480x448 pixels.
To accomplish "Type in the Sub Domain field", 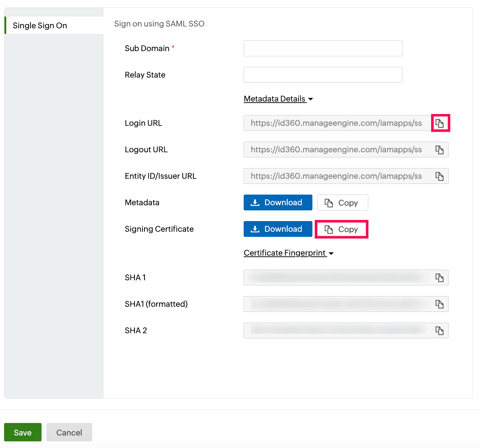I will pyautogui.click(x=323, y=48).
